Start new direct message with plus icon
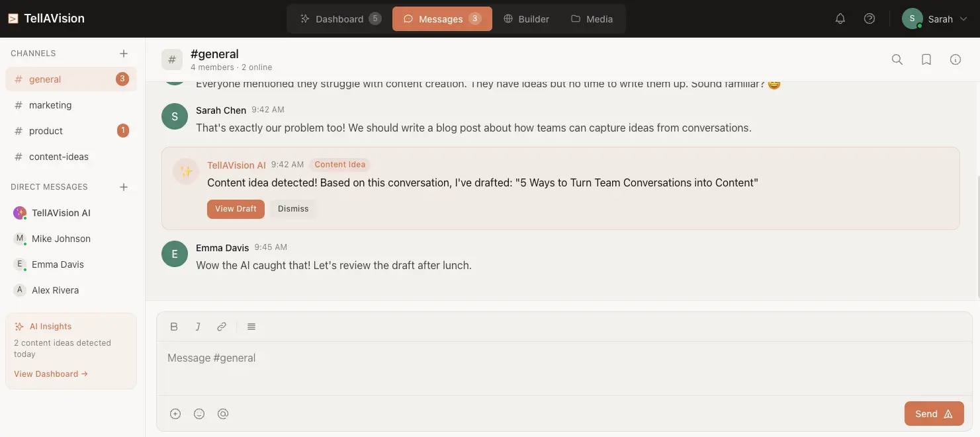 pos(124,187)
